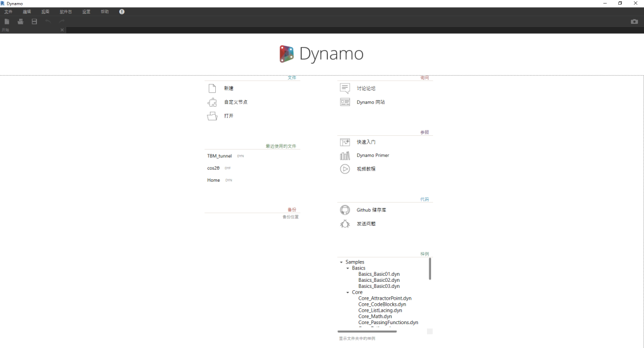Screen dimensions: 644x348
Task: Click 新建 to create a new file
Action: pyautogui.click(x=229, y=88)
